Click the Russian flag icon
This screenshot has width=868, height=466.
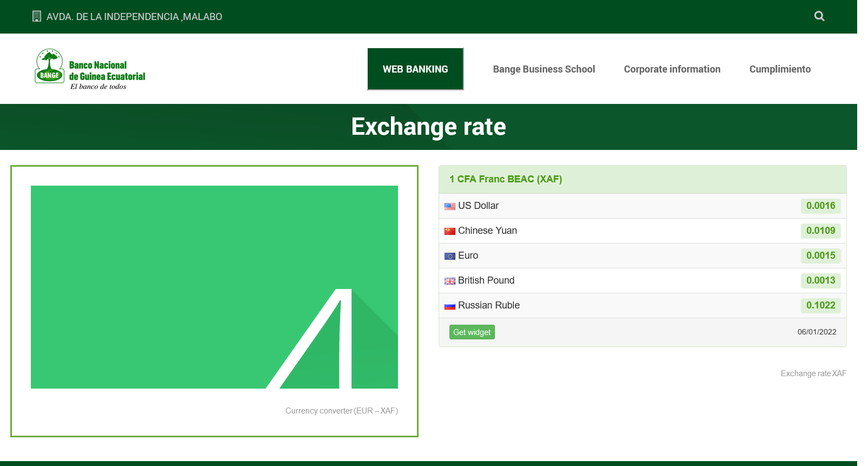pos(449,306)
